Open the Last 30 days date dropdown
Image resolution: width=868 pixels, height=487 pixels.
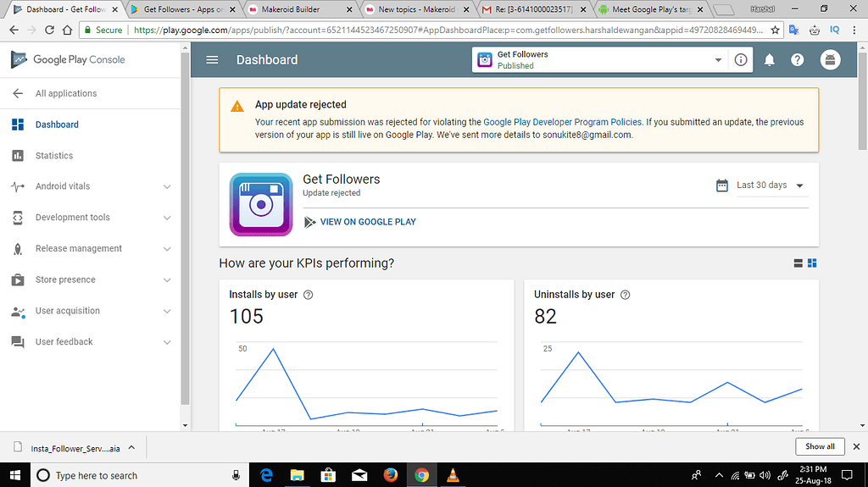(x=770, y=185)
